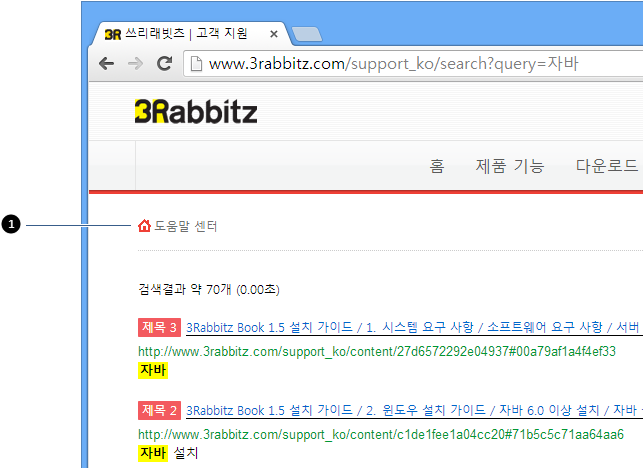The image size is (644, 469).
Task: Click the browser forward arrow
Action: tap(136, 64)
